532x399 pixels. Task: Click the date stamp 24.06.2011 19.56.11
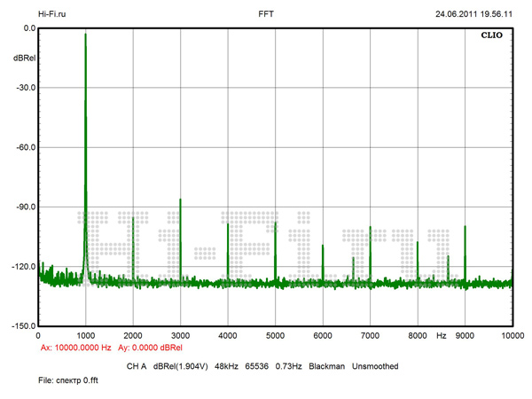[x=473, y=14]
